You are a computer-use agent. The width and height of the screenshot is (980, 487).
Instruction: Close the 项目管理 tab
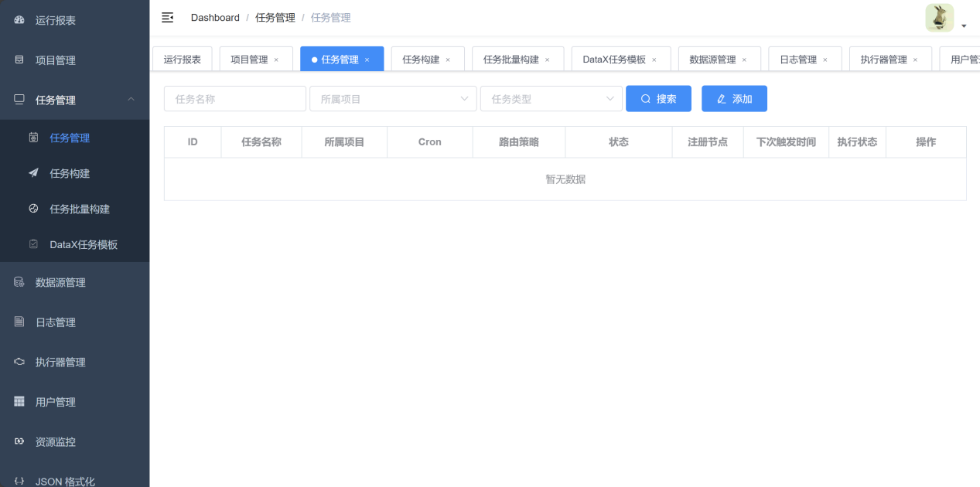276,60
